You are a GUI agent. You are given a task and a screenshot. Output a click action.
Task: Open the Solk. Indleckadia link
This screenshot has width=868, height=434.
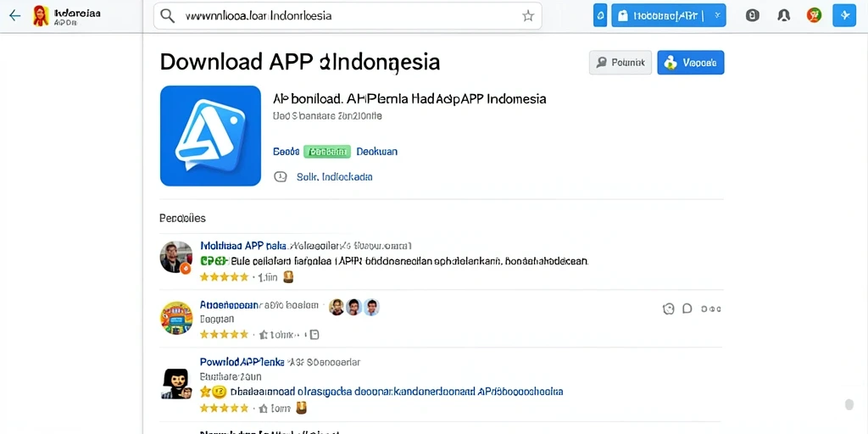pos(334,177)
